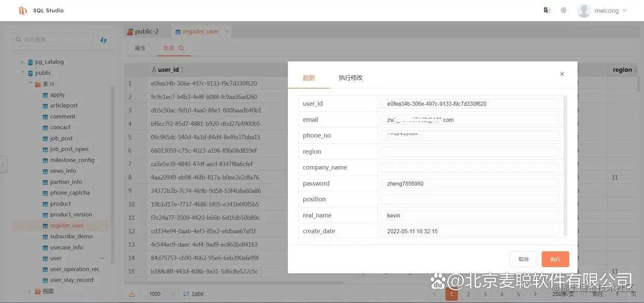The image size is (644, 303).
Task: Open the job_post table
Action: coord(61,139)
